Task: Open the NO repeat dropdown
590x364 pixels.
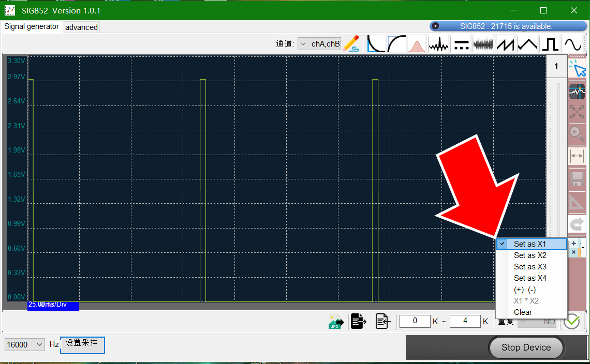Action: pyautogui.click(x=537, y=322)
